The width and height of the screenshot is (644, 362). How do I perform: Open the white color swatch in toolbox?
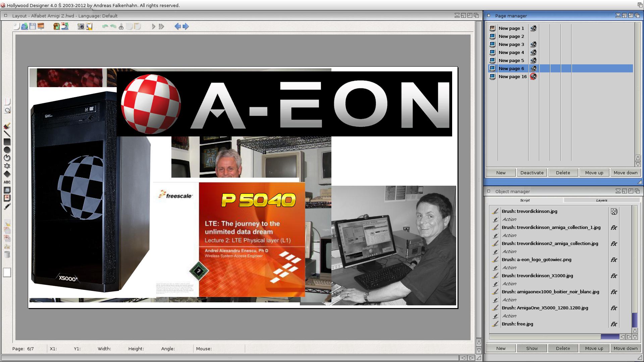point(7,273)
